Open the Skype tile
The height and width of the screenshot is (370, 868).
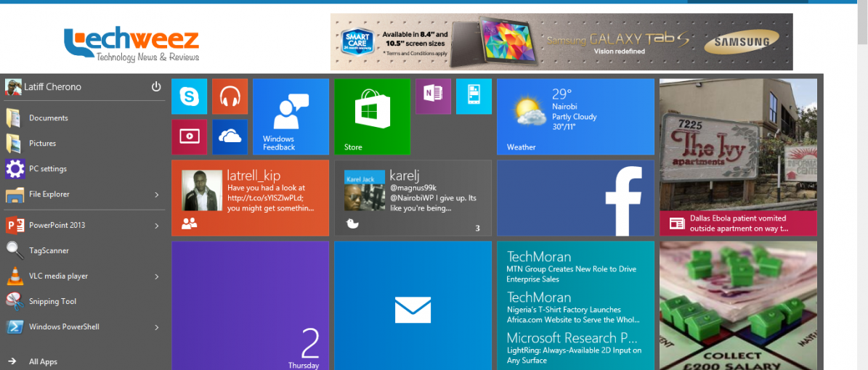click(190, 96)
